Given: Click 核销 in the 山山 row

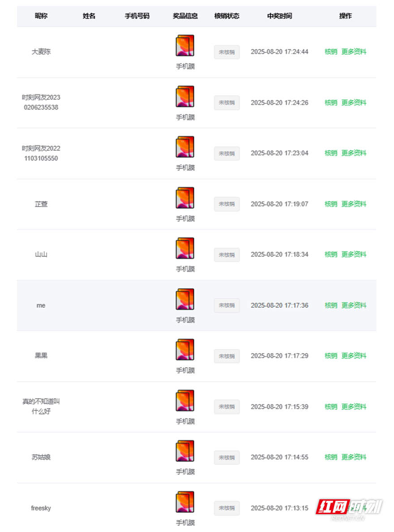Looking at the screenshot, I should point(331,255).
